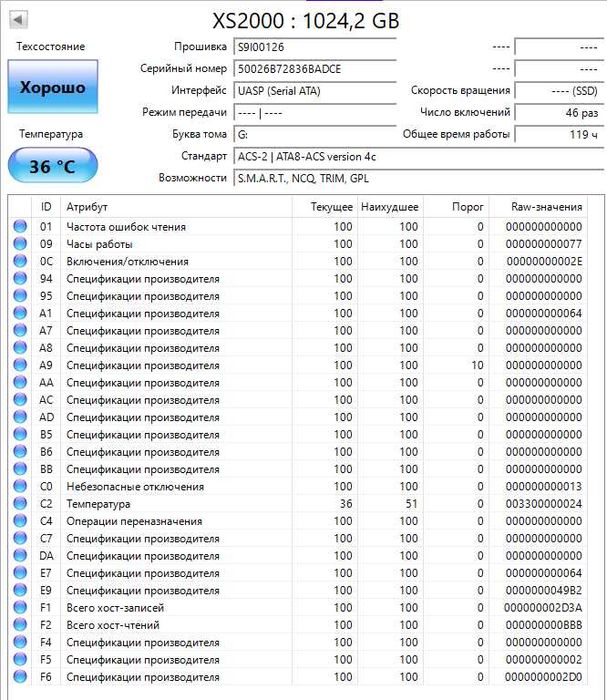Click status icon of row BB

point(20,469)
